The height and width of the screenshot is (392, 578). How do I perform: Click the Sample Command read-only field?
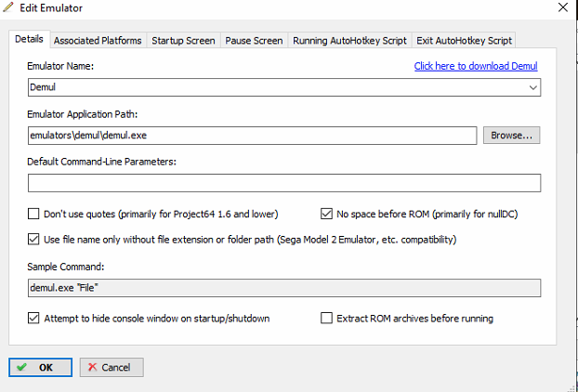[x=284, y=288]
